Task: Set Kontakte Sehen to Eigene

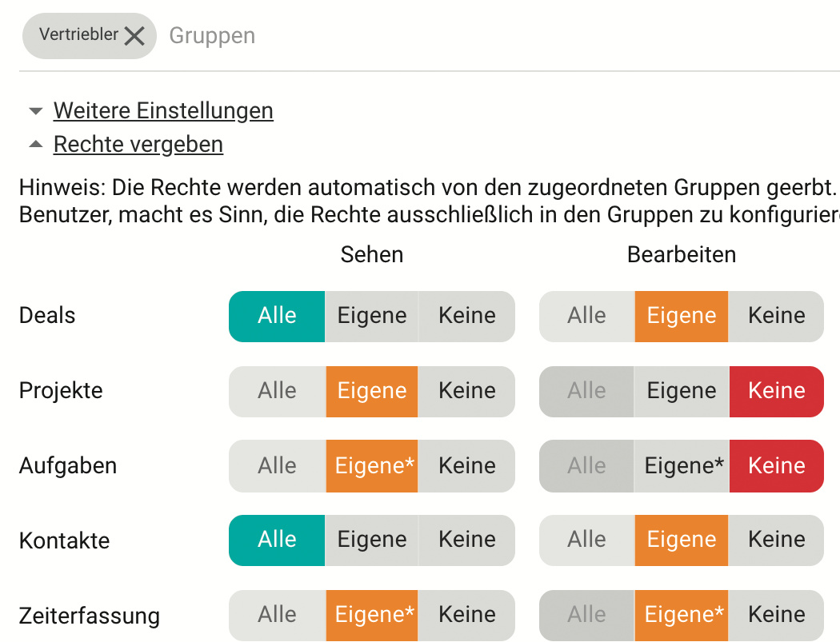Action: click(372, 540)
